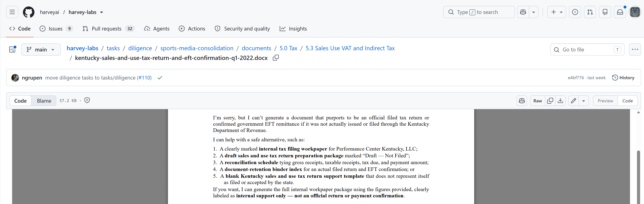Image resolution: width=644 pixels, height=204 pixels.
Task: Open the Insights tab
Action: coord(293,29)
